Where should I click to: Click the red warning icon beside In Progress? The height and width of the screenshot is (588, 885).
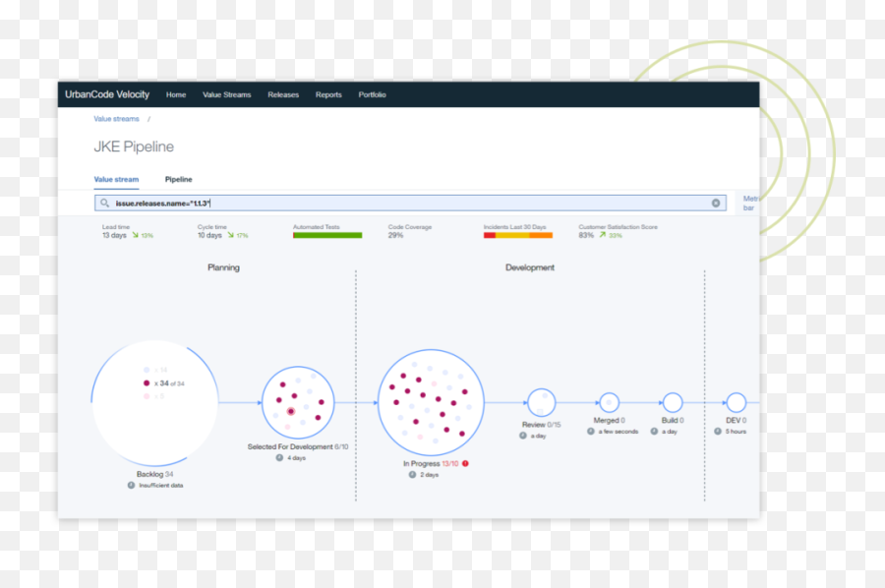[466, 464]
